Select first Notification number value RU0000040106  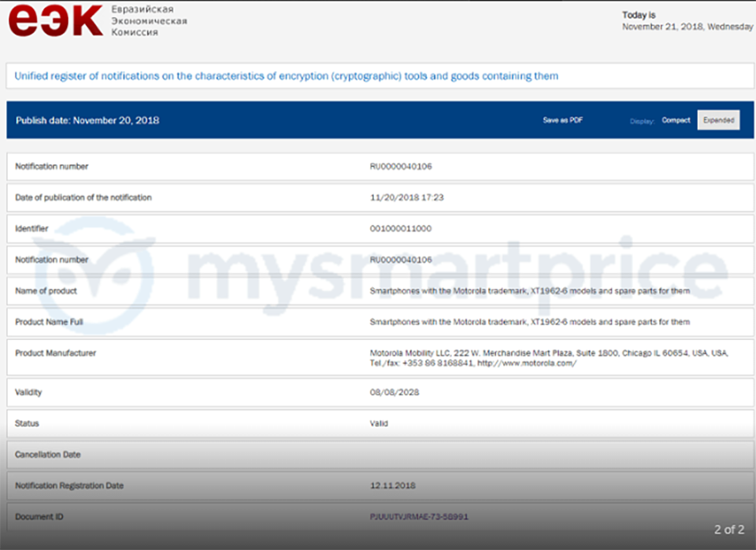tap(401, 167)
